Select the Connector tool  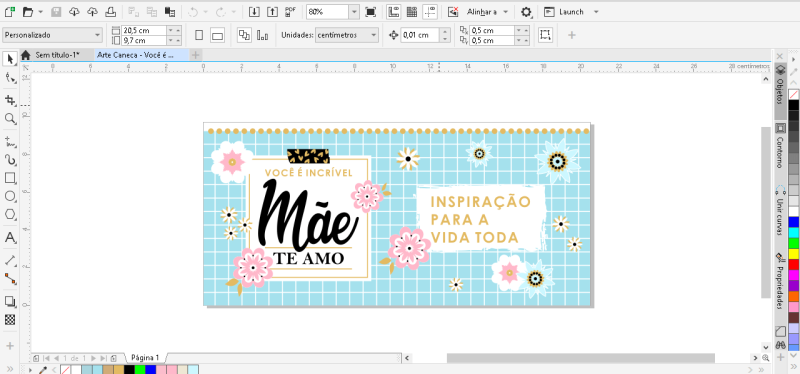(10, 279)
